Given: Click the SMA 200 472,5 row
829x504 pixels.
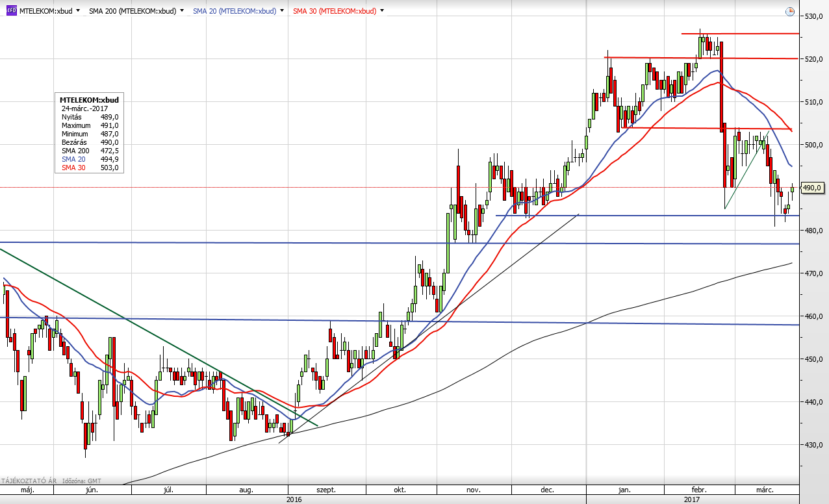Looking at the screenshot, I should (x=90, y=151).
